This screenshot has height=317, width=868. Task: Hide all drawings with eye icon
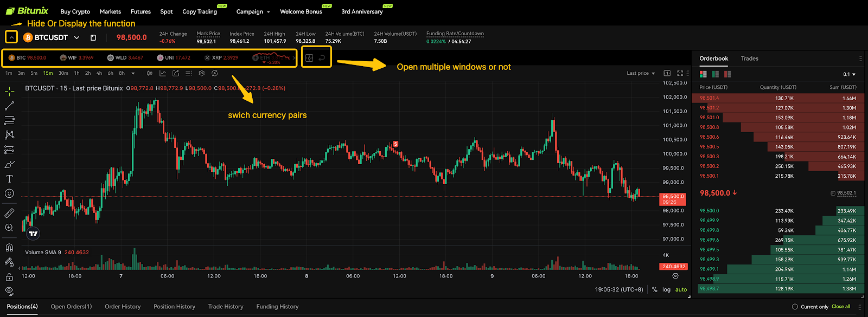pos(9,291)
